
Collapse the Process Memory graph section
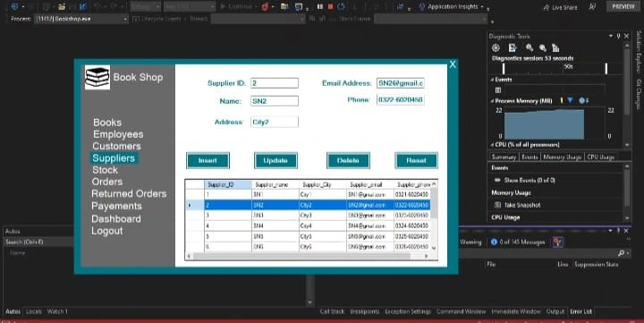pos(492,101)
